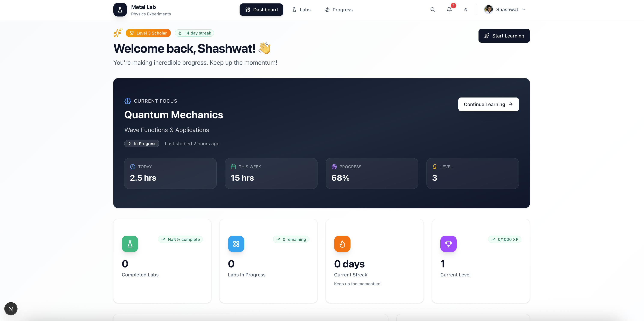Click the Continue Learning button

click(x=488, y=104)
